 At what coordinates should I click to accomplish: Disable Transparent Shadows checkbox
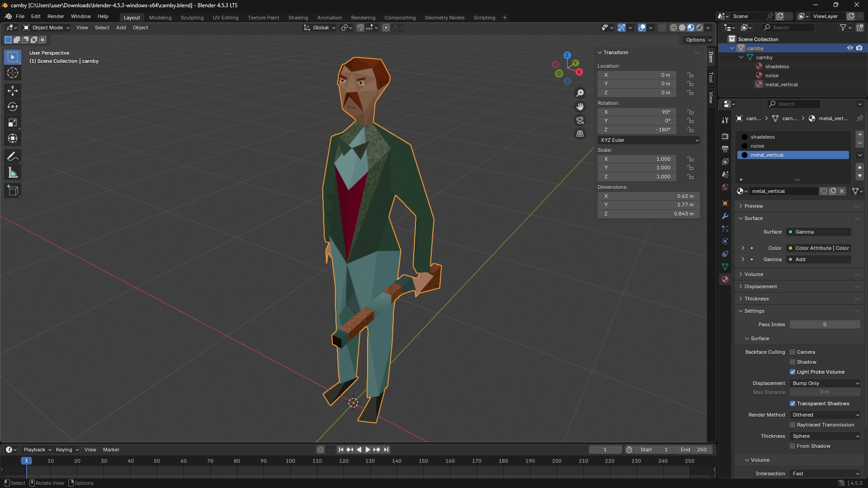pyautogui.click(x=793, y=404)
